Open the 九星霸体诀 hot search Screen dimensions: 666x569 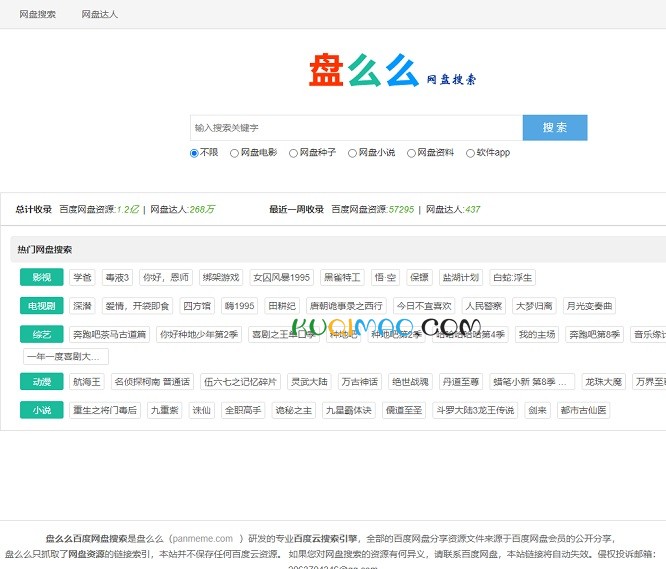(349, 410)
